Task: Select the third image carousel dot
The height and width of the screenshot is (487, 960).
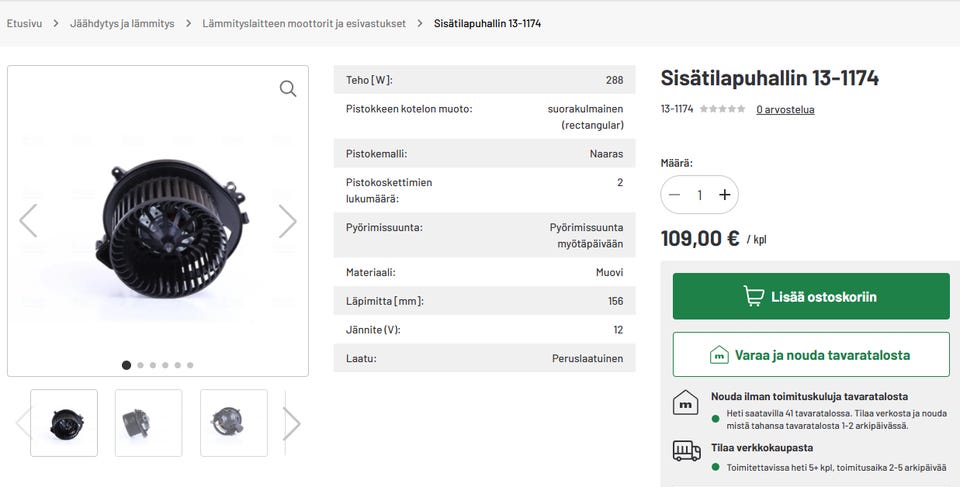Action: 153,365
